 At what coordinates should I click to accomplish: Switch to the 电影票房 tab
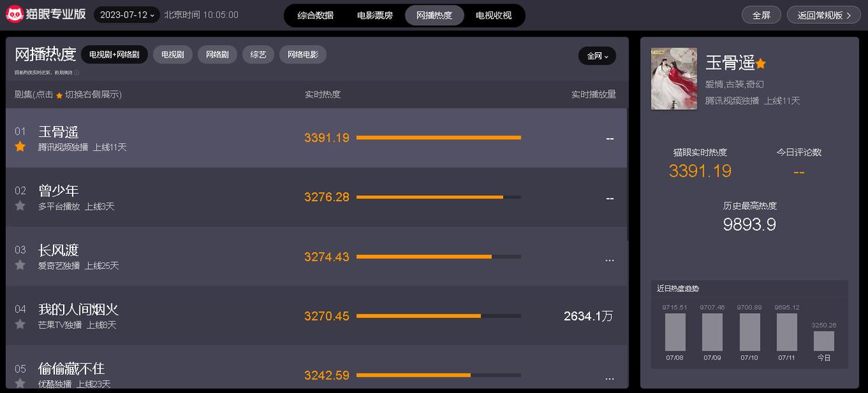coord(375,15)
